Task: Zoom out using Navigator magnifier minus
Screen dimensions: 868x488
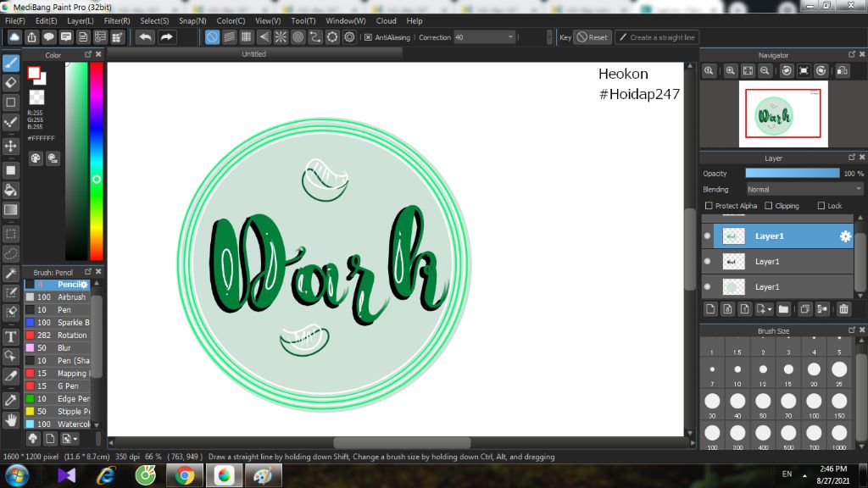Action: click(x=765, y=71)
